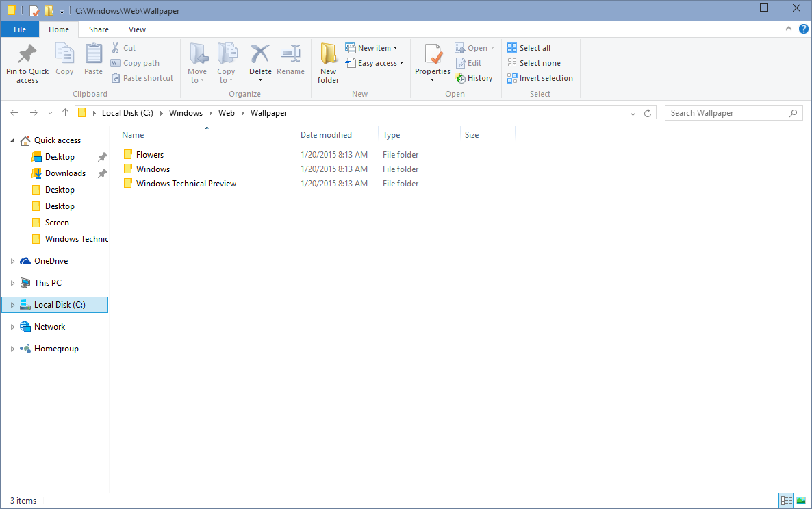This screenshot has height=509, width=812.
Task: Create a New folder using the ribbon icon
Action: tap(328, 62)
